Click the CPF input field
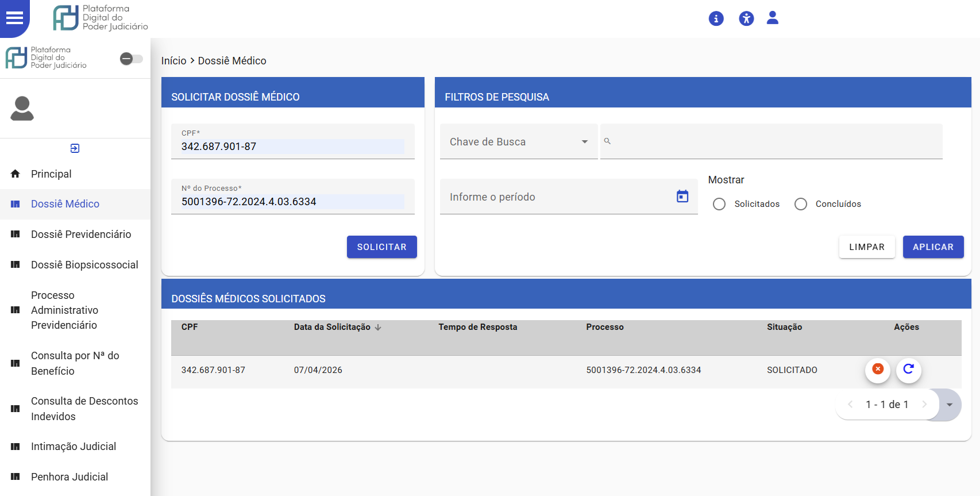This screenshot has height=496, width=980. [293, 141]
